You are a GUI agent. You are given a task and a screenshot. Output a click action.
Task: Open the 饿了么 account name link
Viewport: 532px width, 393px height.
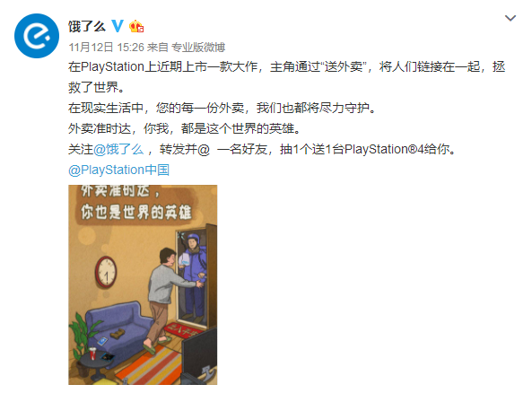(x=87, y=26)
